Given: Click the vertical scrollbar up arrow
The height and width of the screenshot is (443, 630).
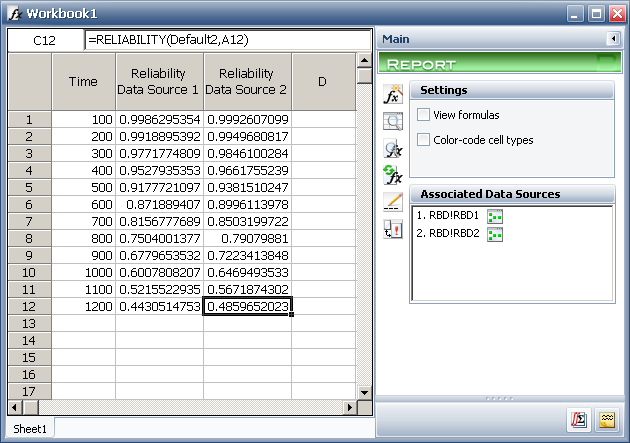Looking at the screenshot, I should [364, 61].
